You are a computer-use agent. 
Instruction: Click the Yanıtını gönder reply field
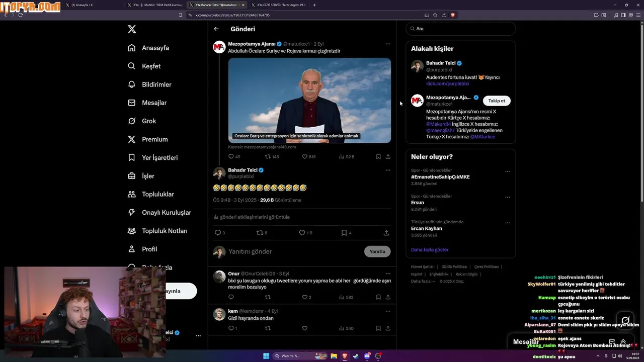tap(294, 251)
